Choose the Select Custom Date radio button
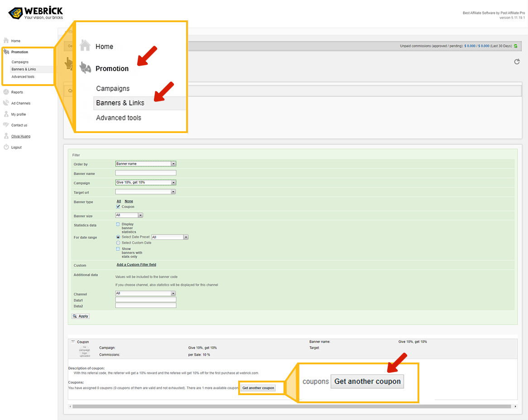Screen dimensions: 528x420 (x=118, y=243)
